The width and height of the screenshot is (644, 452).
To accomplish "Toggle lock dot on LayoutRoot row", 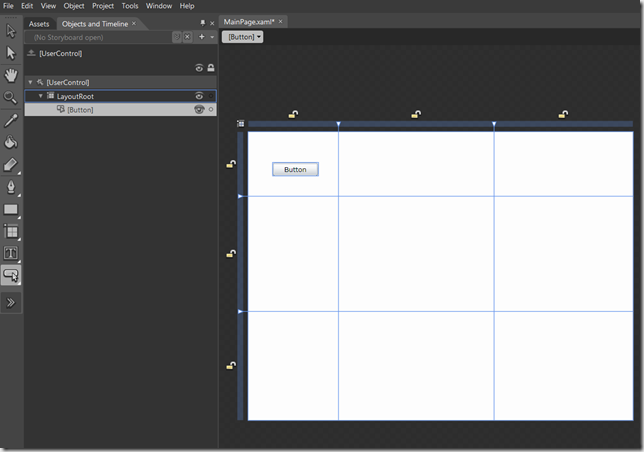I will (211, 96).
